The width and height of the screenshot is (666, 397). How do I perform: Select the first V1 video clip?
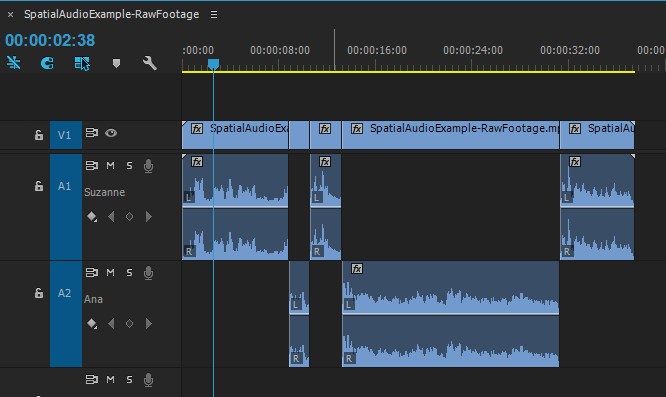coord(235,135)
